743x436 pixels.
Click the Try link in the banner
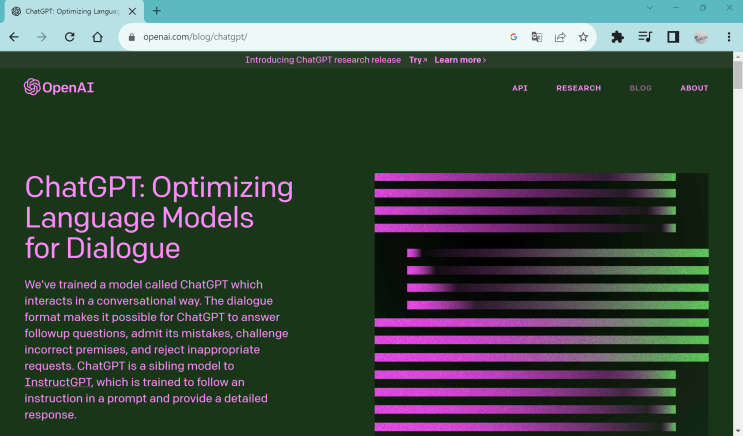(x=418, y=60)
